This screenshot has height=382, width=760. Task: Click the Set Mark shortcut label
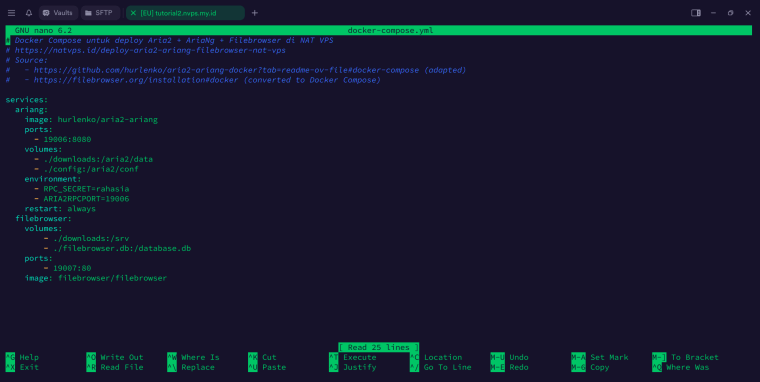[x=609, y=357]
